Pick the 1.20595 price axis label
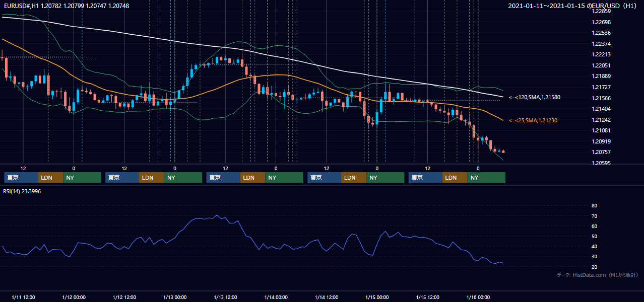 pyautogui.click(x=602, y=163)
